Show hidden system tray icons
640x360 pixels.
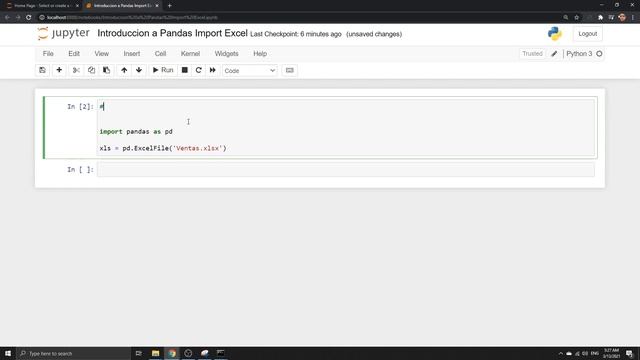point(560,353)
